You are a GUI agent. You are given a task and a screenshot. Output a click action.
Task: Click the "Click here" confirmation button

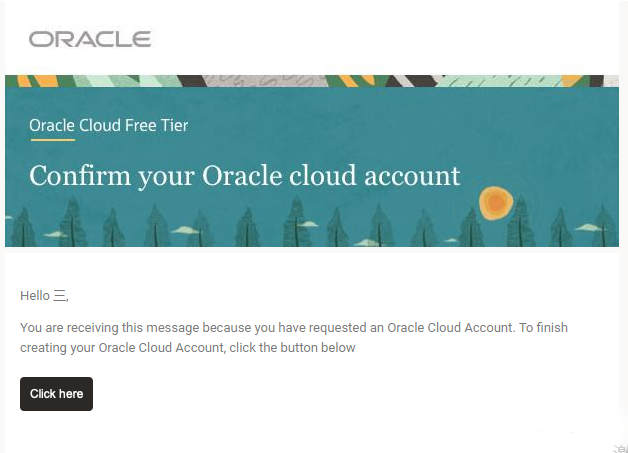(x=56, y=394)
